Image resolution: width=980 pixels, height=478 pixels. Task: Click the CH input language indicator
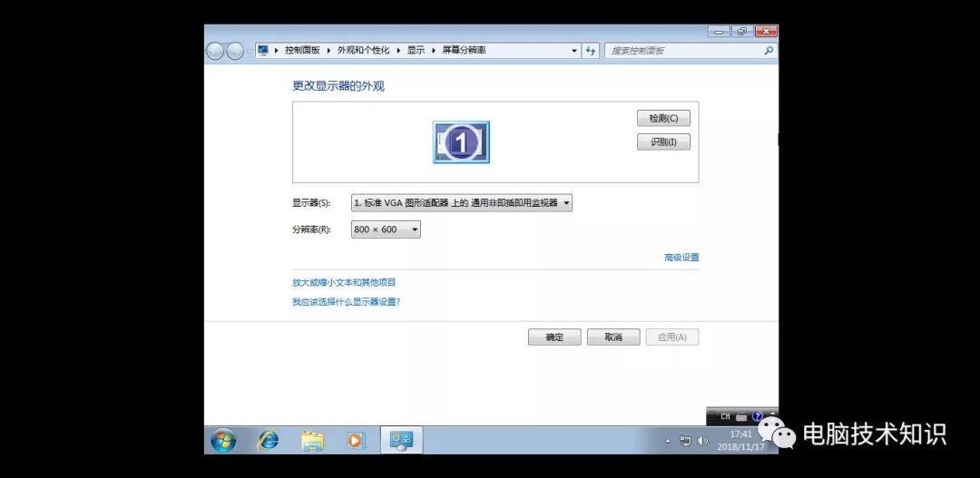725,416
